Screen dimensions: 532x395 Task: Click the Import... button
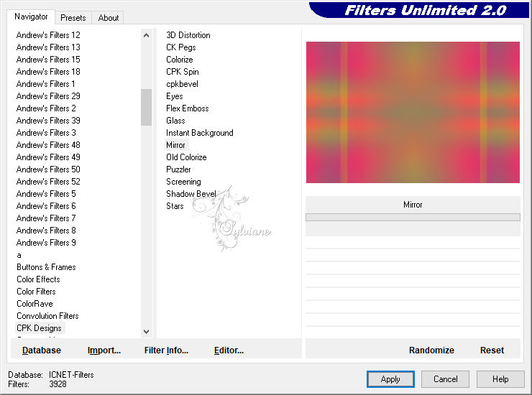104,350
